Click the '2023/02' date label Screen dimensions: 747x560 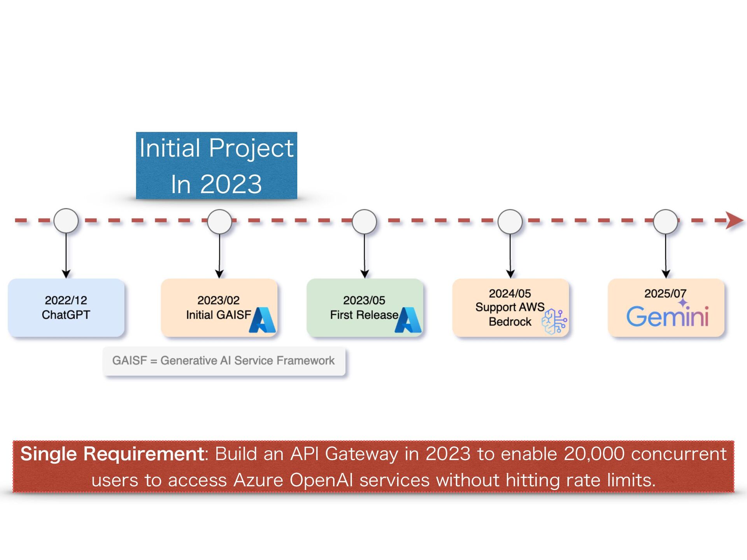(218, 300)
